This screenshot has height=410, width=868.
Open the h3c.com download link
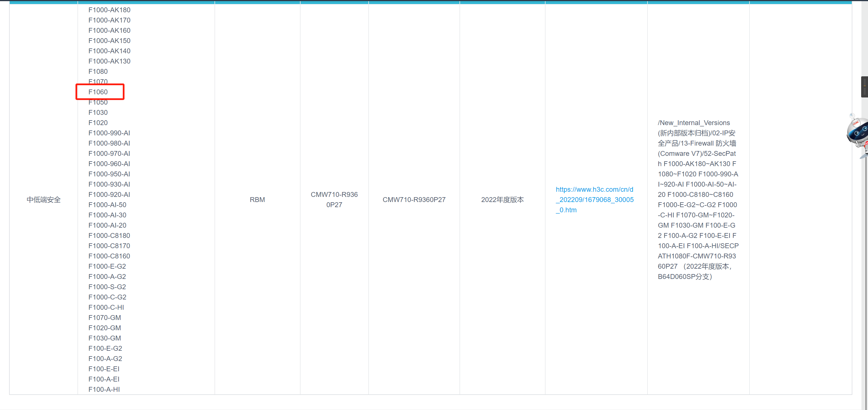[595, 199]
